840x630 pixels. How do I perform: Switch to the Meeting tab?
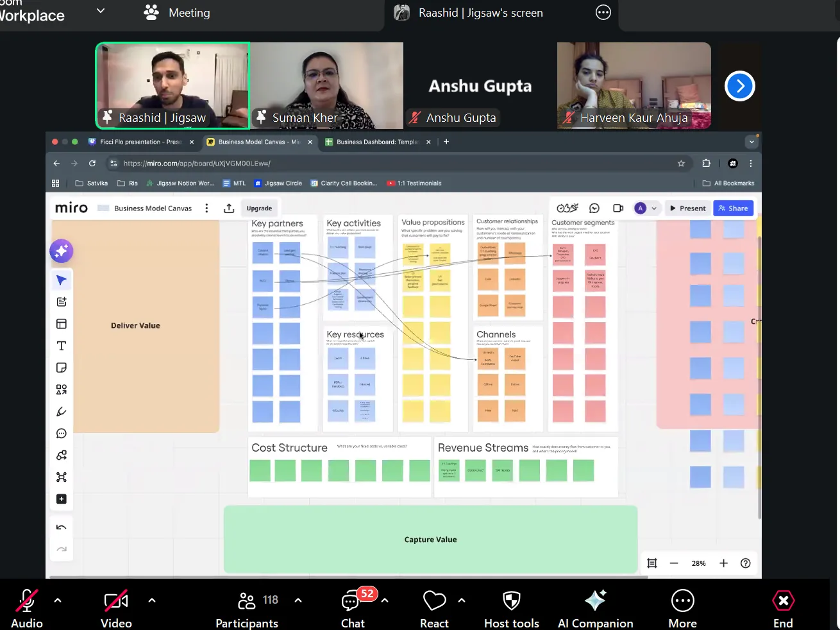pyautogui.click(x=177, y=13)
